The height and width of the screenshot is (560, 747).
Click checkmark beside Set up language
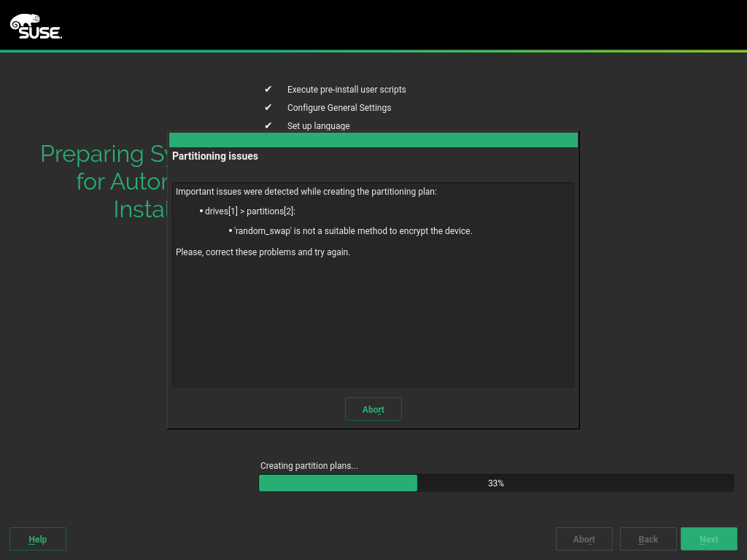click(x=268, y=125)
